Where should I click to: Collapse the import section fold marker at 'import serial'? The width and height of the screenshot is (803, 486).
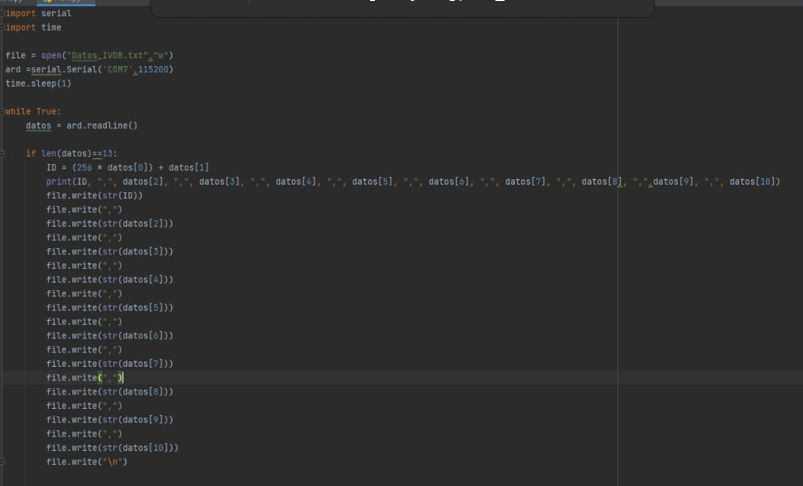coord(2,13)
